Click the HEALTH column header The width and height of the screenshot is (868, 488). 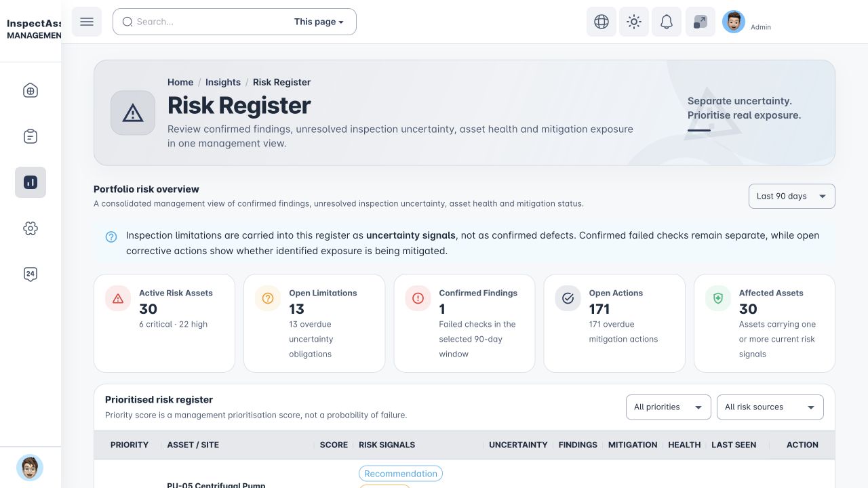(684, 445)
